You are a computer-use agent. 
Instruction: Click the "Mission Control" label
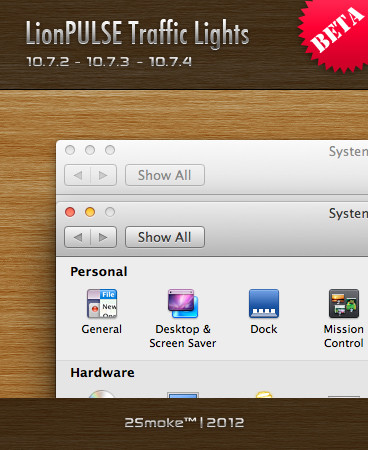coord(344,336)
